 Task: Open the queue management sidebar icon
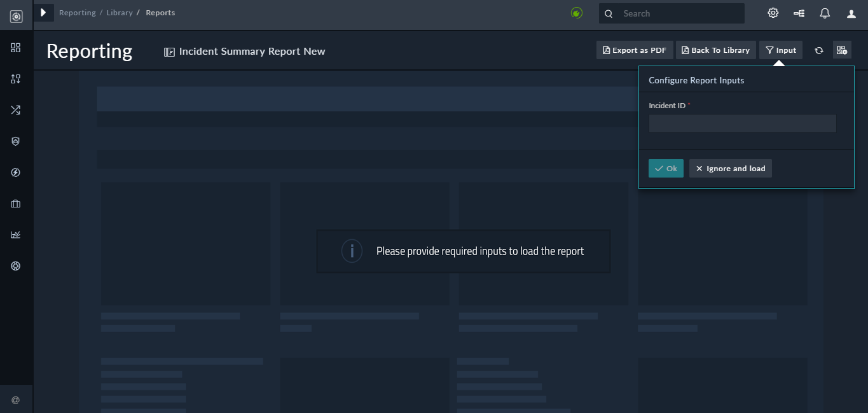16,79
